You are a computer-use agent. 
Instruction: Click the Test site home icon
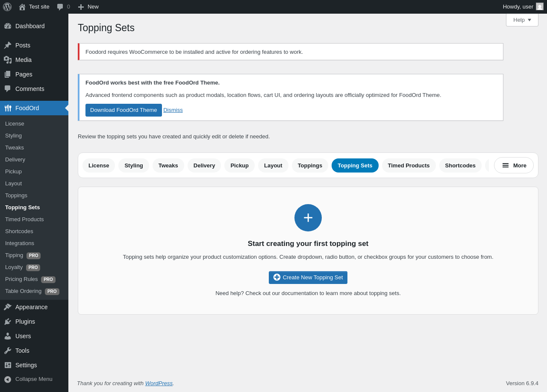click(x=22, y=7)
